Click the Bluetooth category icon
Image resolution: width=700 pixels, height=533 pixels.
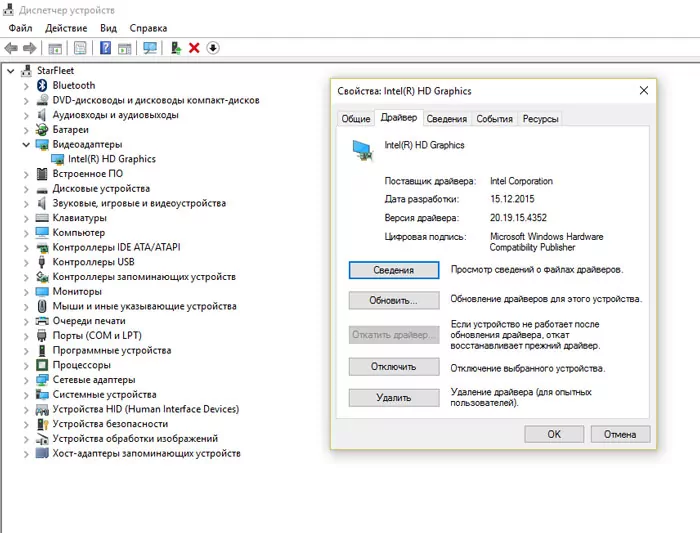point(42,85)
